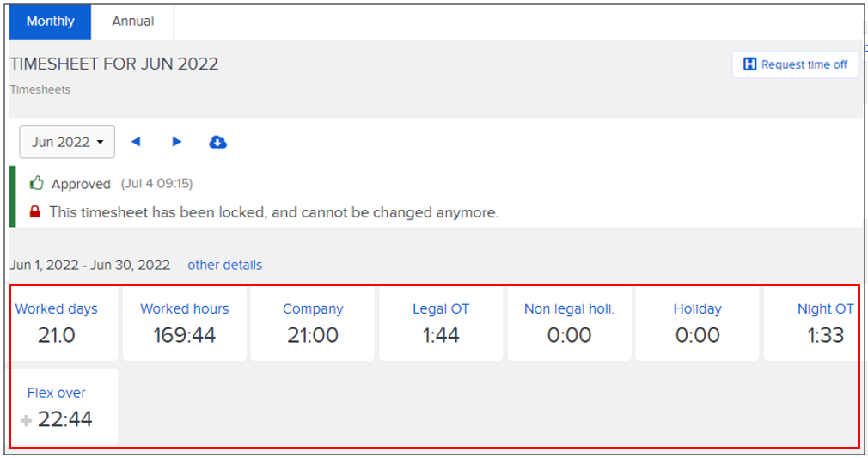Open the Jun 2022 month dropdown
Screen dimensions: 868x458
[67, 142]
